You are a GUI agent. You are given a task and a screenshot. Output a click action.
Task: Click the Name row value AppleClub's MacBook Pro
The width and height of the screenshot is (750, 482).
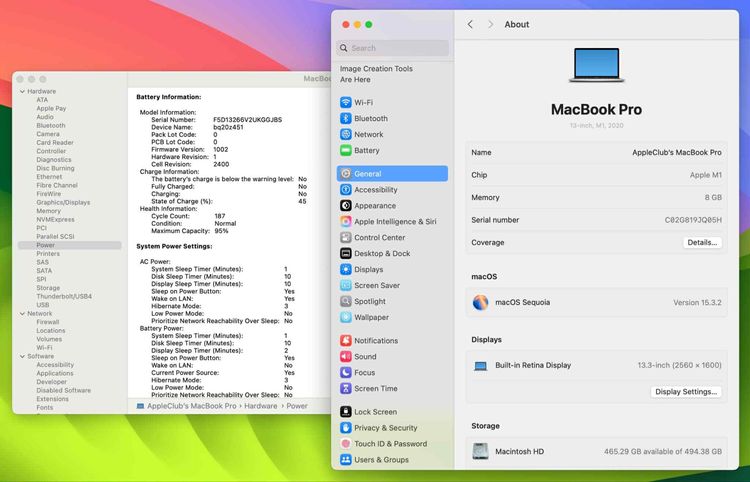[x=677, y=153]
